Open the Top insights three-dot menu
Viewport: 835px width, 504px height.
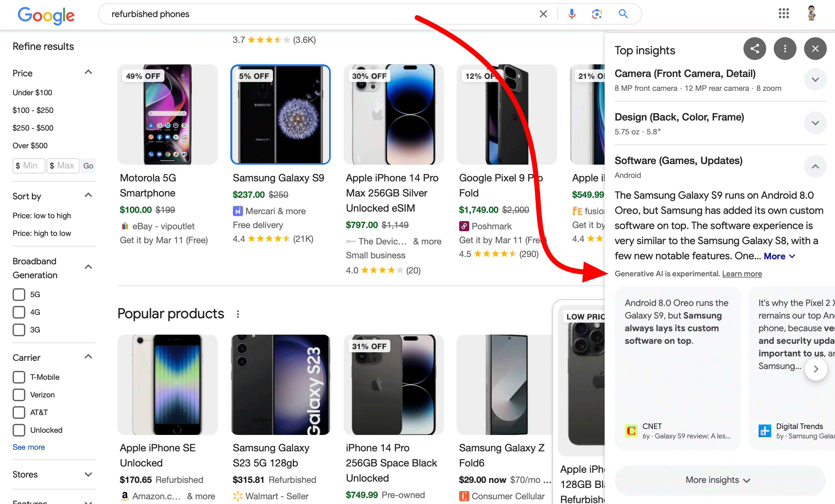(785, 49)
